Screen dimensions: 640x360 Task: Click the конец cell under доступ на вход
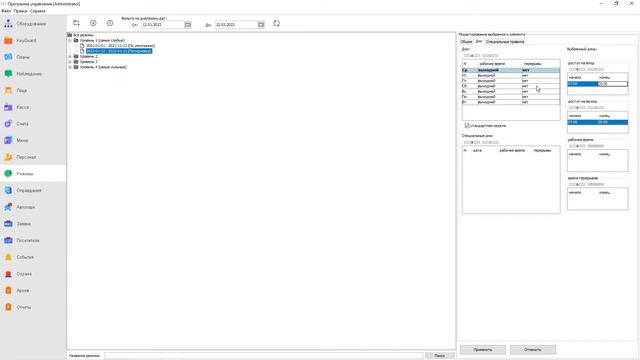point(613,84)
